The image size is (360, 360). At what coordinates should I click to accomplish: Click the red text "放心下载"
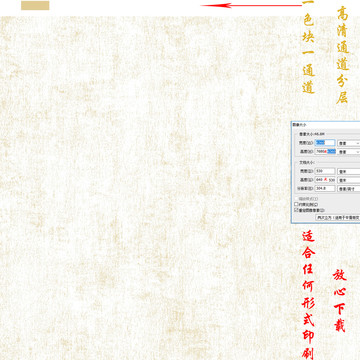tap(340, 300)
